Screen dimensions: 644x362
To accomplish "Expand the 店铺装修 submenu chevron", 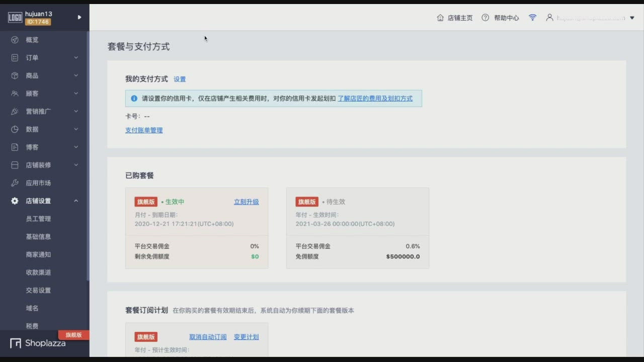I will (x=76, y=165).
